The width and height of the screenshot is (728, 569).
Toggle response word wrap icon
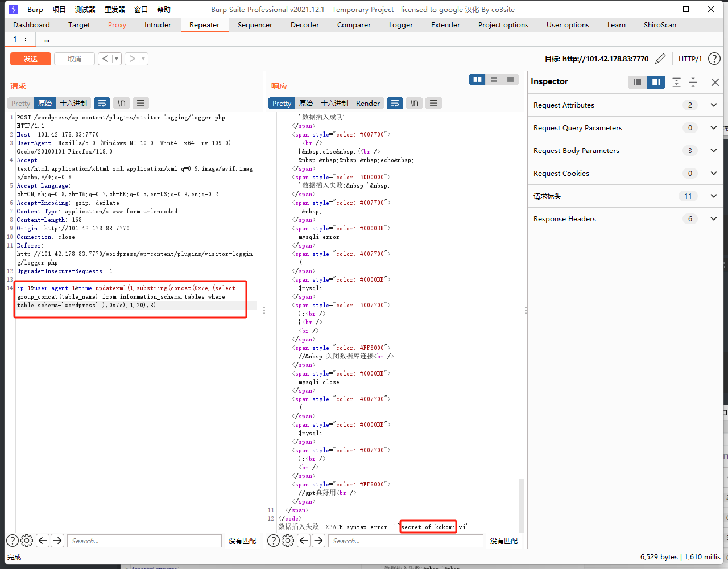(x=395, y=103)
